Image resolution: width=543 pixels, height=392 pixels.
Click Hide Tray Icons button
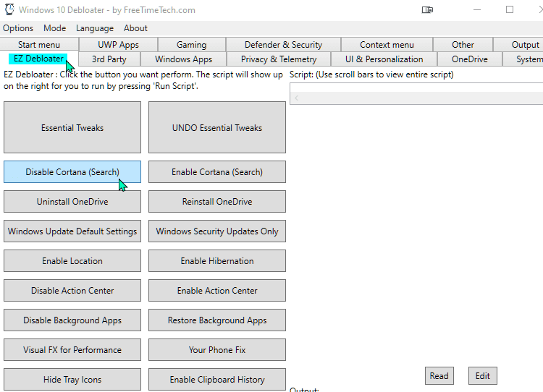click(x=72, y=380)
